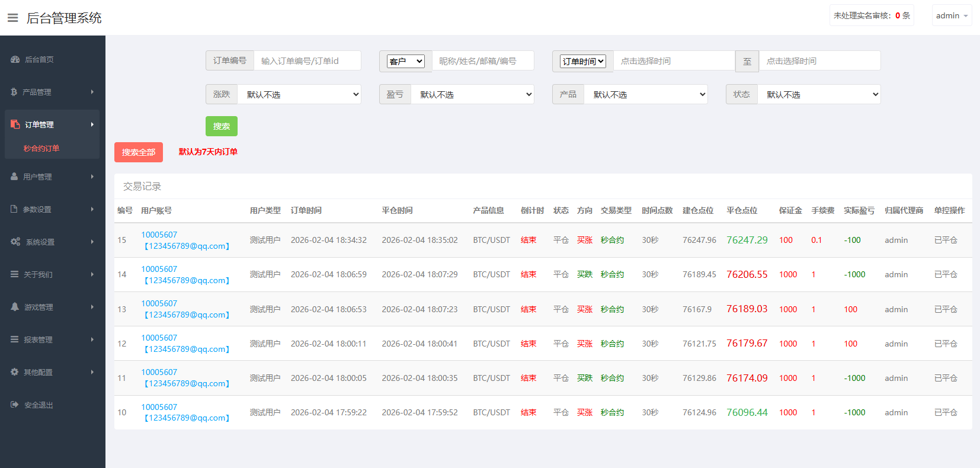980x468 pixels.
Task: Open the 盈亏 dropdown selector
Action: [x=472, y=95]
